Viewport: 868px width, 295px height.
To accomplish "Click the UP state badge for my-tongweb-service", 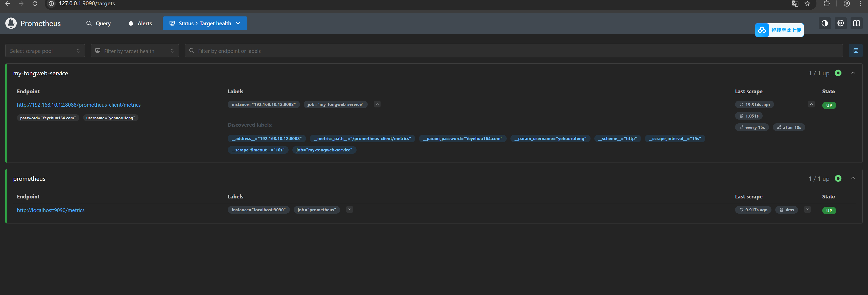I will [x=829, y=105].
